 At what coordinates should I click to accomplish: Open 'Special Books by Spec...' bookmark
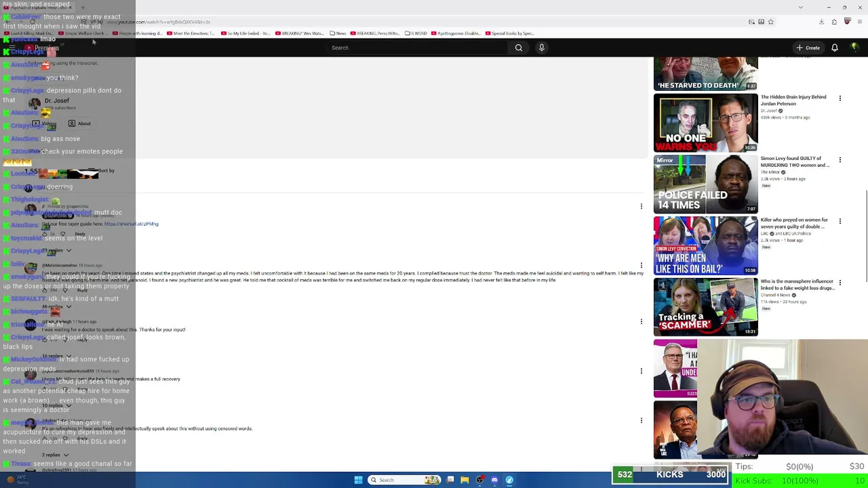pyautogui.click(x=509, y=33)
